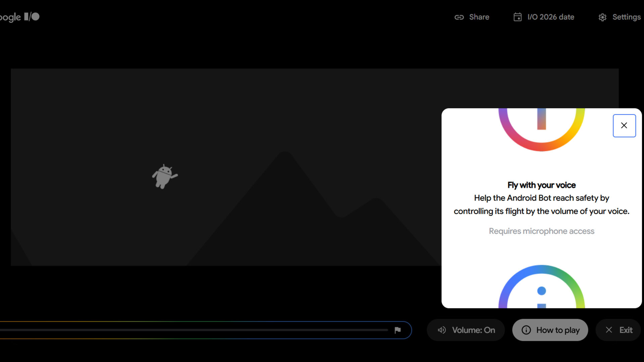This screenshot has height=362, width=644.
Task: Click the speaker icon on the Volume button
Action: 441,330
